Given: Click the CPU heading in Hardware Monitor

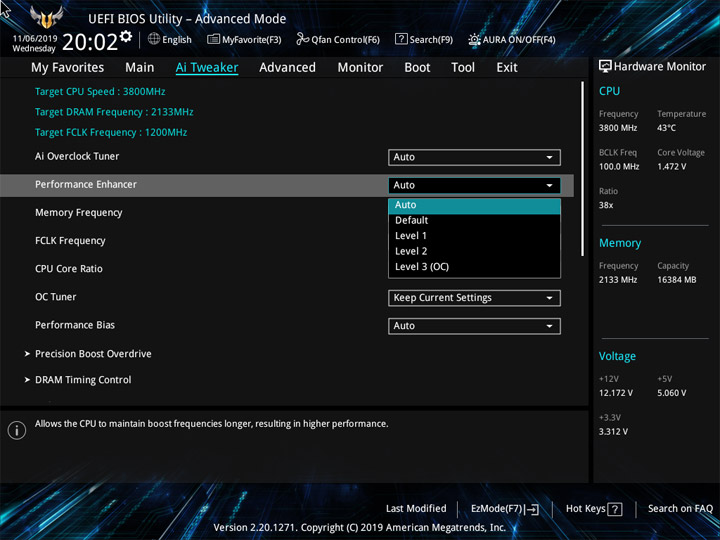Looking at the screenshot, I should tap(609, 91).
